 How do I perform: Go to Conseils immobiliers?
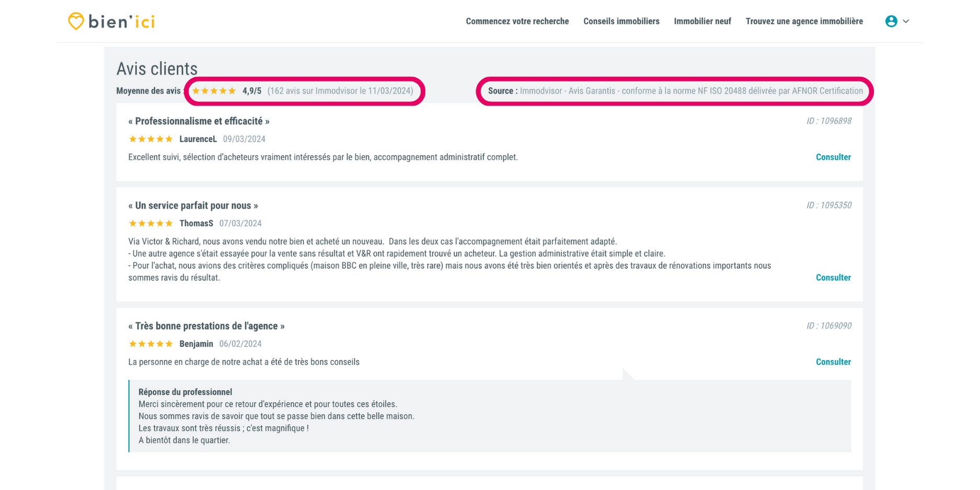coord(621,21)
